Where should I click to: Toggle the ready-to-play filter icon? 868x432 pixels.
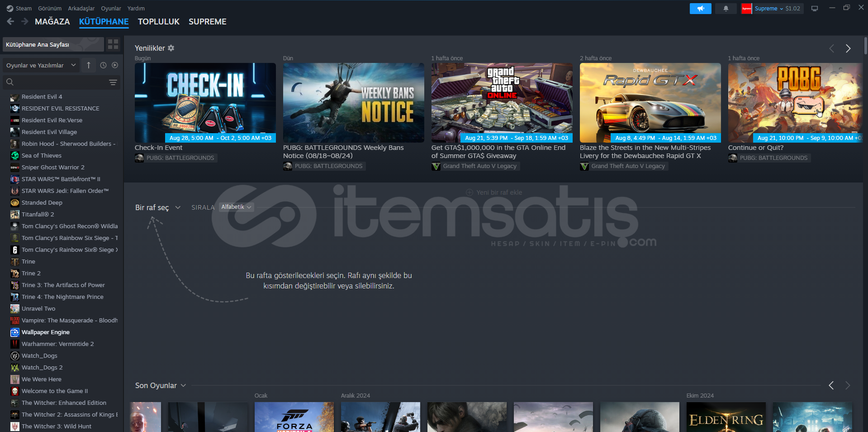(x=115, y=65)
